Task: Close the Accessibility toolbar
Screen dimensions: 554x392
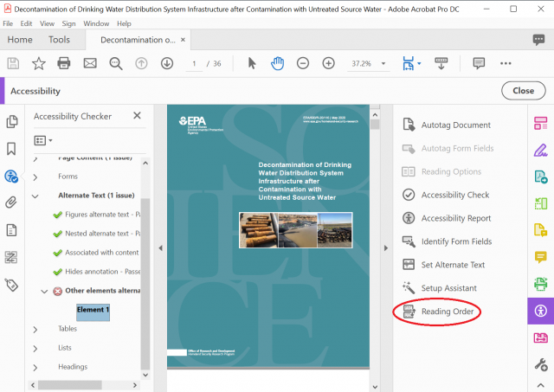Action: pos(523,90)
